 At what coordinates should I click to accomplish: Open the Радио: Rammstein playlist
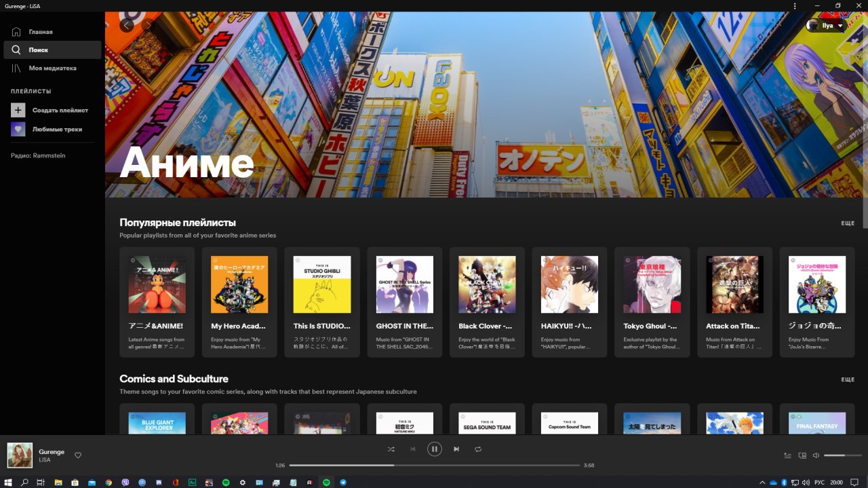point(38,155)
